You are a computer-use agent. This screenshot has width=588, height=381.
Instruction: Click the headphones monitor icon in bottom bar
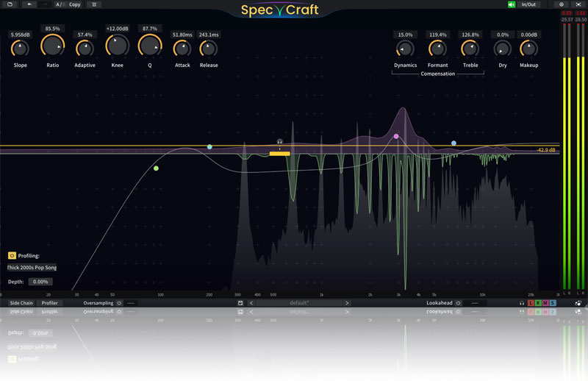click(522, 303)
